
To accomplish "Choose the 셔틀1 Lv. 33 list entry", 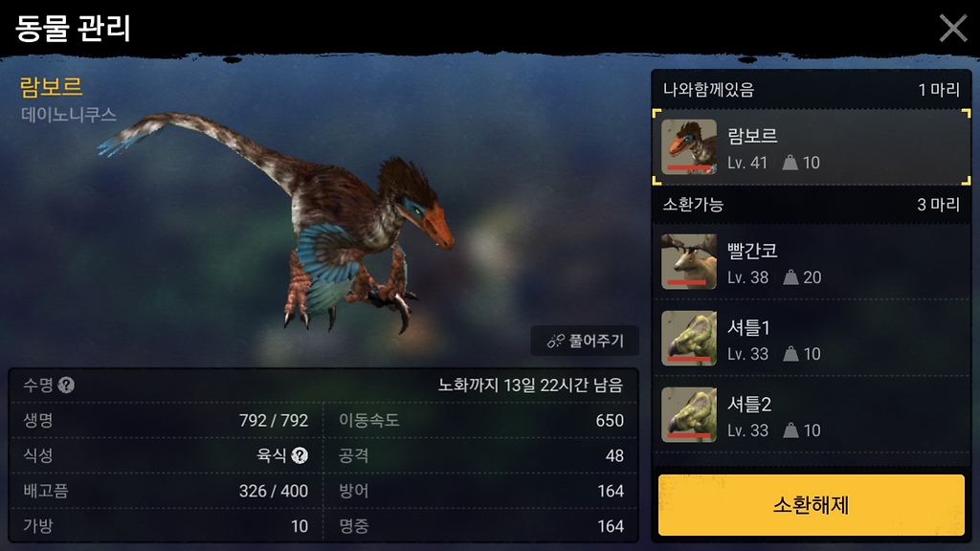I will [811, 338].
